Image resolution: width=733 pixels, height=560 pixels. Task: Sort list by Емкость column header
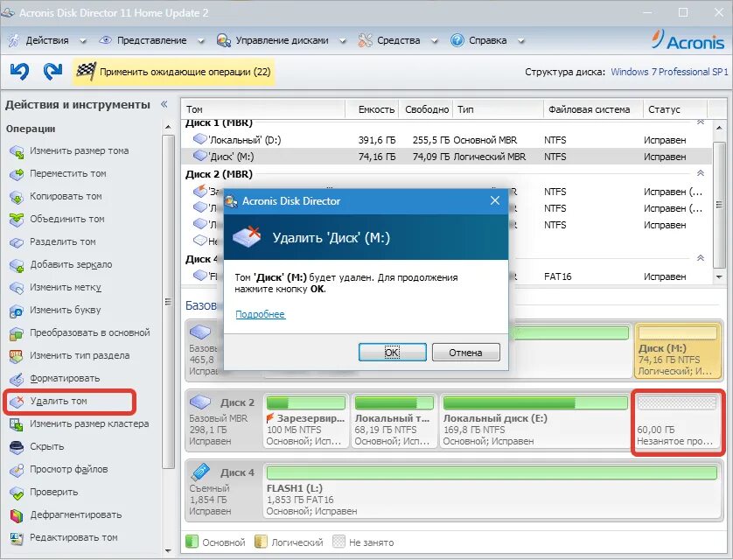[372, 109]
